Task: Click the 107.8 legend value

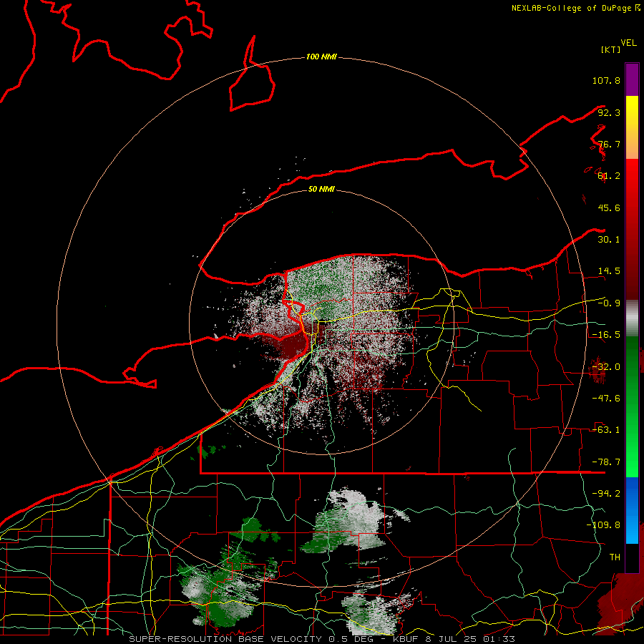Action: 606,80
